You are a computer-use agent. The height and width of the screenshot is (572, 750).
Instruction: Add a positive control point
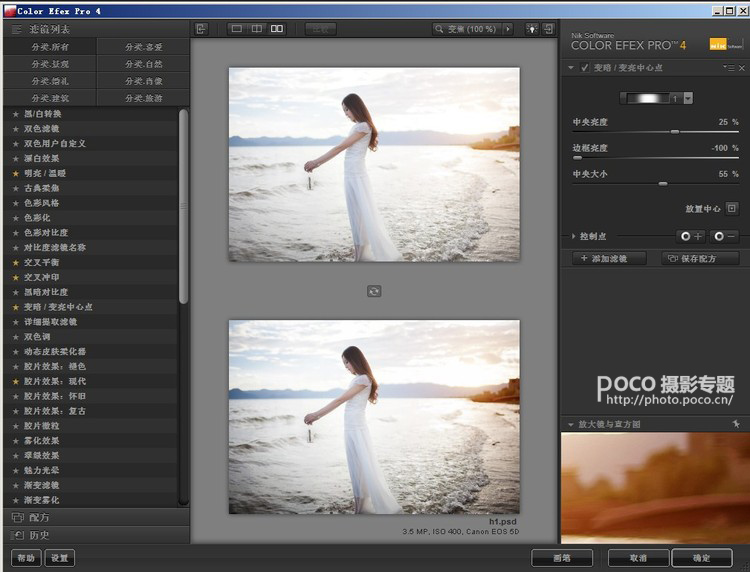[x=691, y=236]
